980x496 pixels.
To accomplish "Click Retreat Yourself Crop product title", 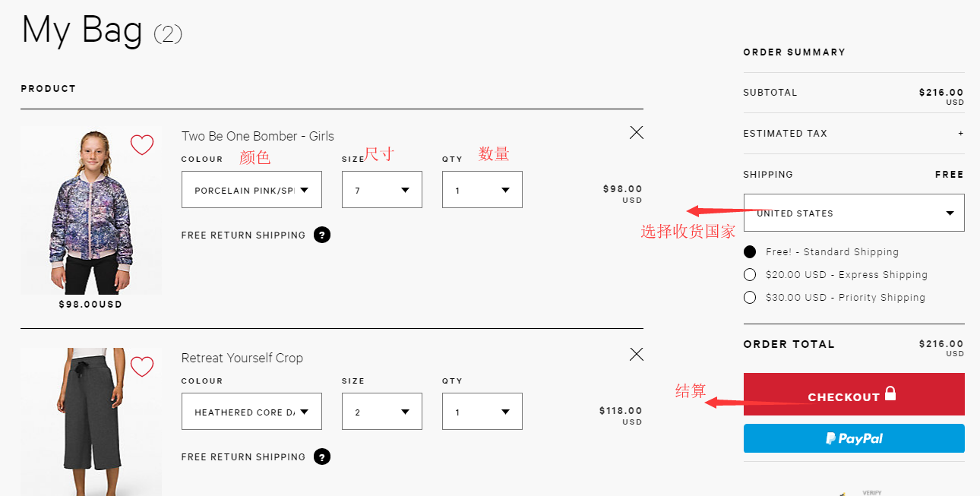I will (242, 358).
